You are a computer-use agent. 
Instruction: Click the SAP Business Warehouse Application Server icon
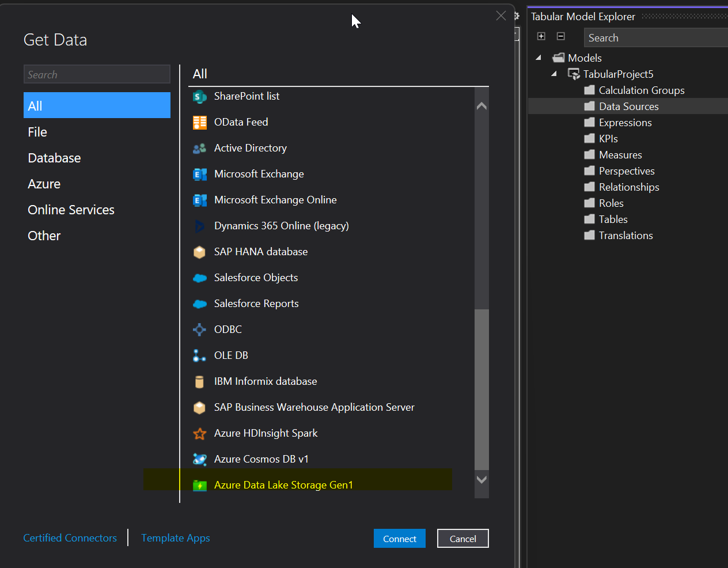[x=199, y=407]
